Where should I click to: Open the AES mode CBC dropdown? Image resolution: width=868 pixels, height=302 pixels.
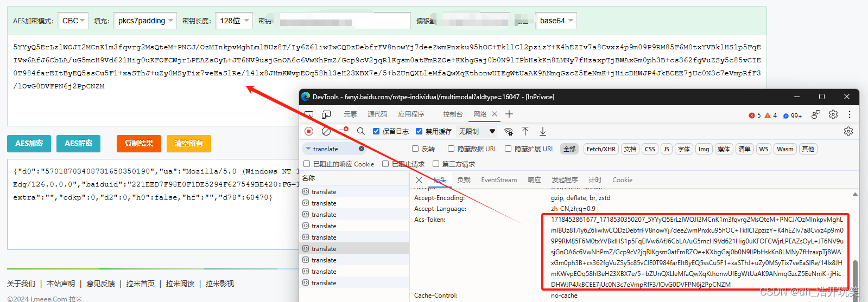(73, 21)
